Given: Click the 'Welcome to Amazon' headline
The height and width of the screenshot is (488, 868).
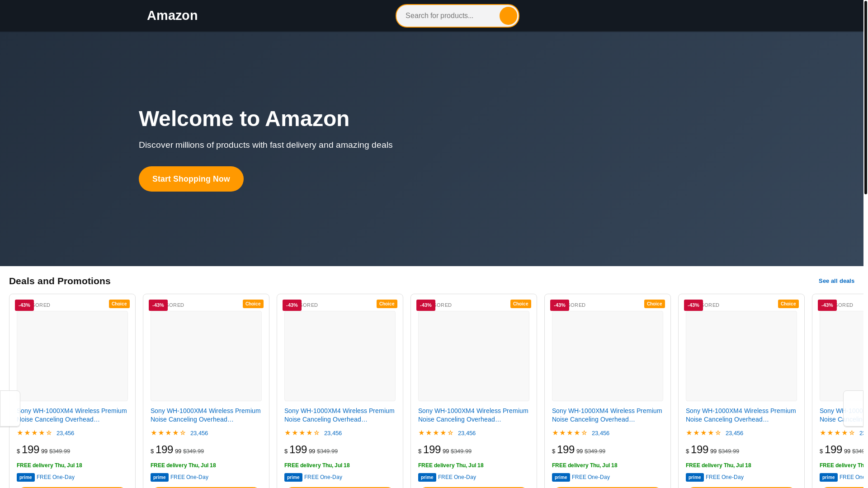Looking at the screenshot, I should point(244,119).
